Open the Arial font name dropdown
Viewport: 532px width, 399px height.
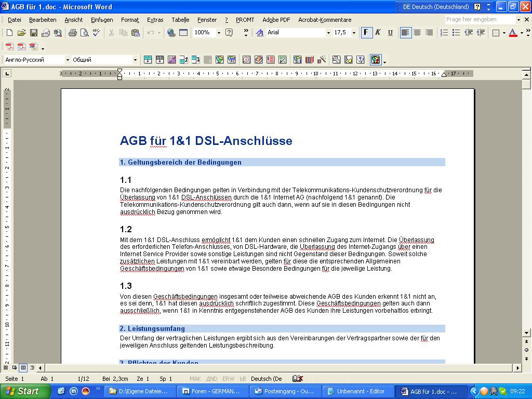point(328,33)
